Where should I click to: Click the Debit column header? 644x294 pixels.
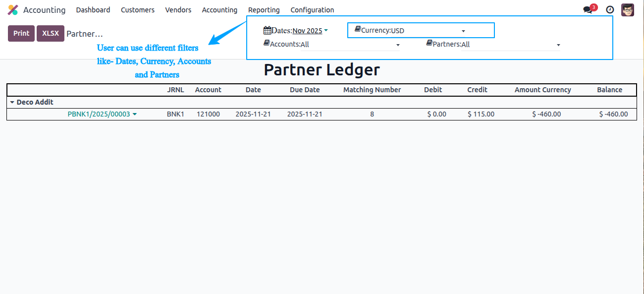433,90
